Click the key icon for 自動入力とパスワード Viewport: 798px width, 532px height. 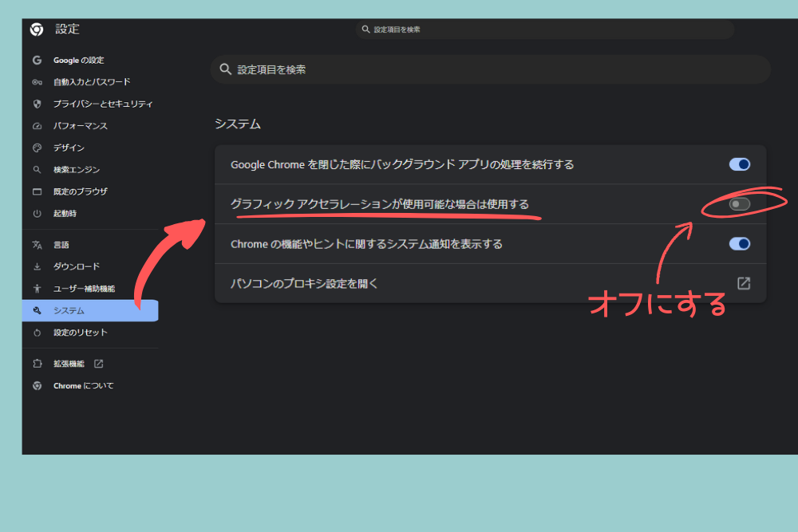[37, 82]
